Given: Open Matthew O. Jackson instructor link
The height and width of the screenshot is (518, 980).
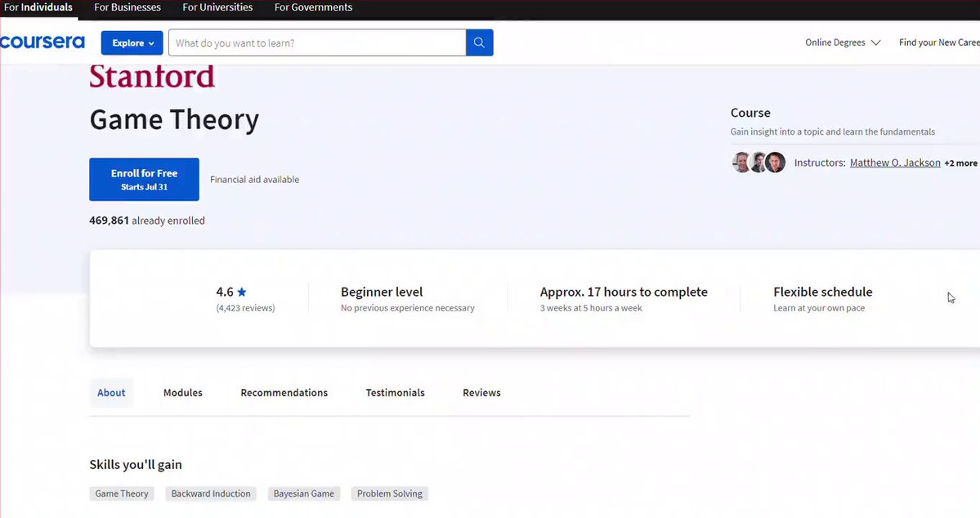Looking at the screenshot, I should (895, 163).
